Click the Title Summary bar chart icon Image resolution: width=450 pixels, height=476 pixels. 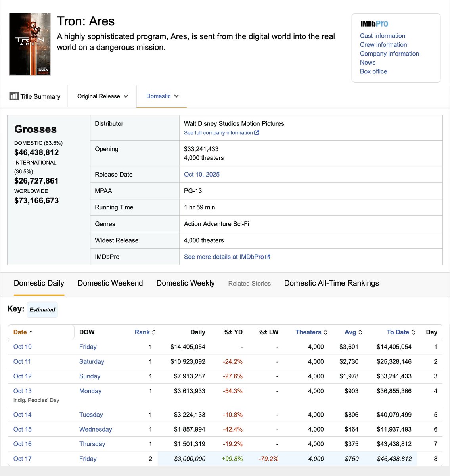(x=14, y=96)
